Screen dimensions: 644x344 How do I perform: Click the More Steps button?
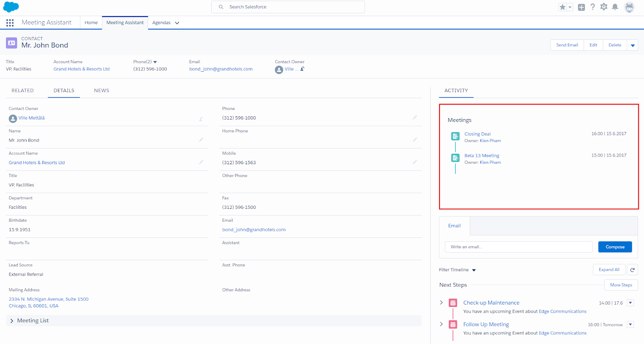(x=621, y=285)
